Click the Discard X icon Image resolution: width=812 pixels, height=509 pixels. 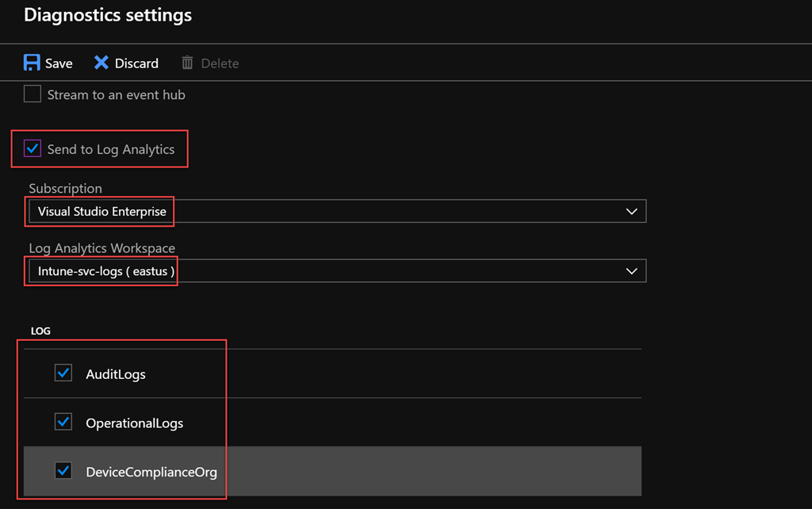tap(101, 63)
